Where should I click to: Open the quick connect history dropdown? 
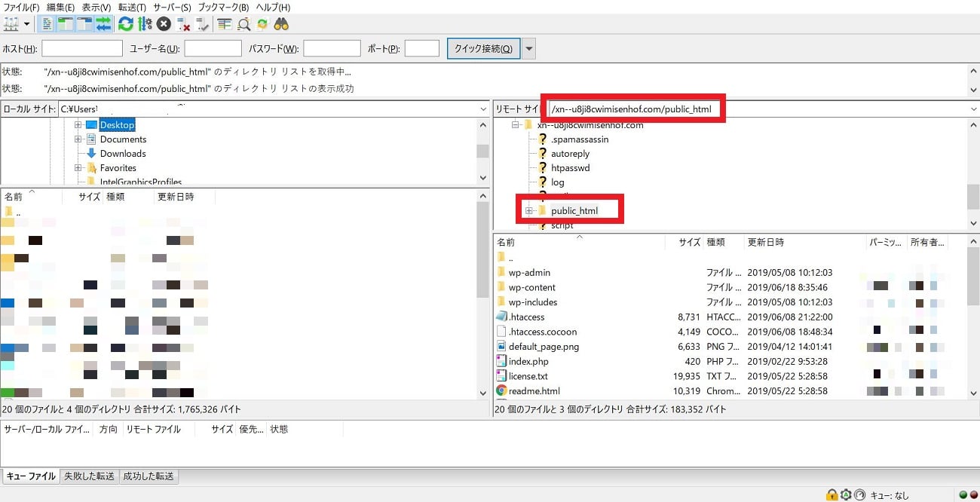(529, 49)
